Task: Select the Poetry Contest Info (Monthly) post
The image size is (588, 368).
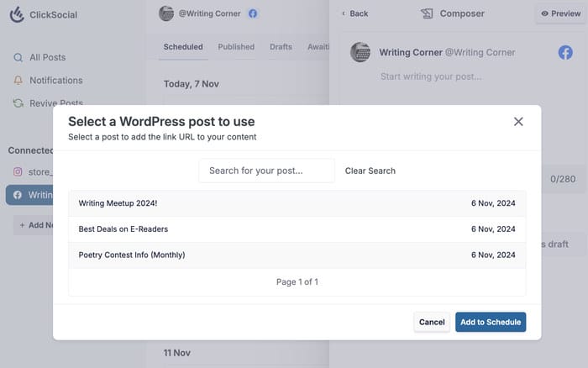Action: 297,255
